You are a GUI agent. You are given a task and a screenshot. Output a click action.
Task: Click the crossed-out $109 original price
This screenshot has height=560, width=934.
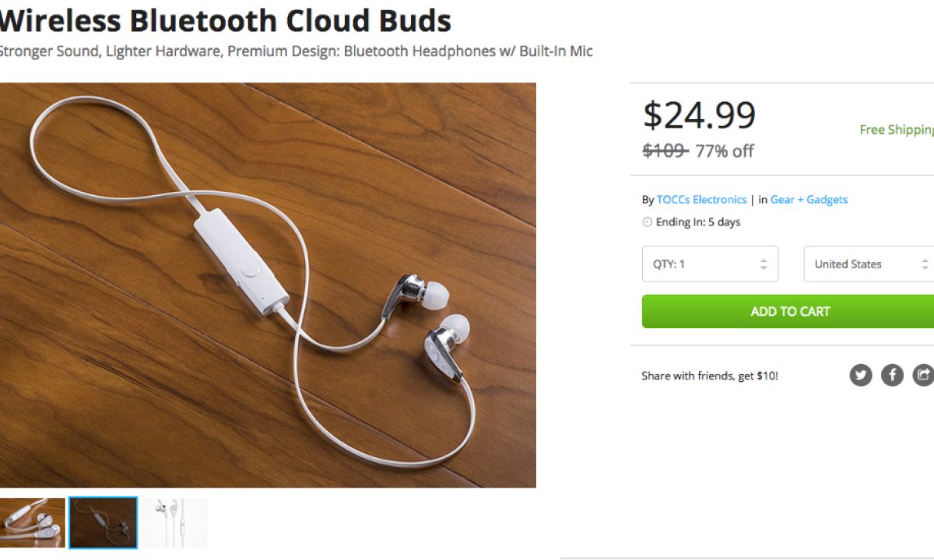click(x=665, y=151)
